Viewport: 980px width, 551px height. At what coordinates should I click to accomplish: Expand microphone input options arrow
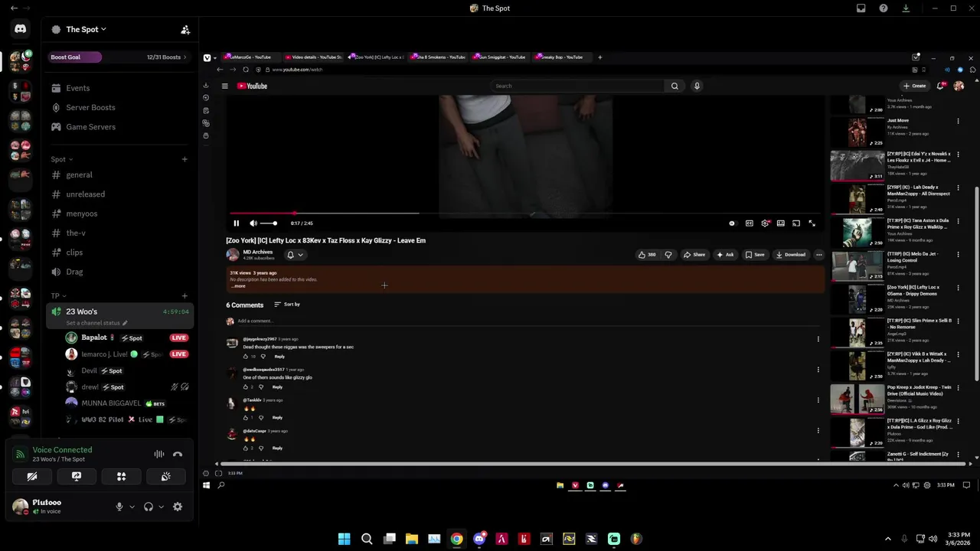(x=132, y=507)
